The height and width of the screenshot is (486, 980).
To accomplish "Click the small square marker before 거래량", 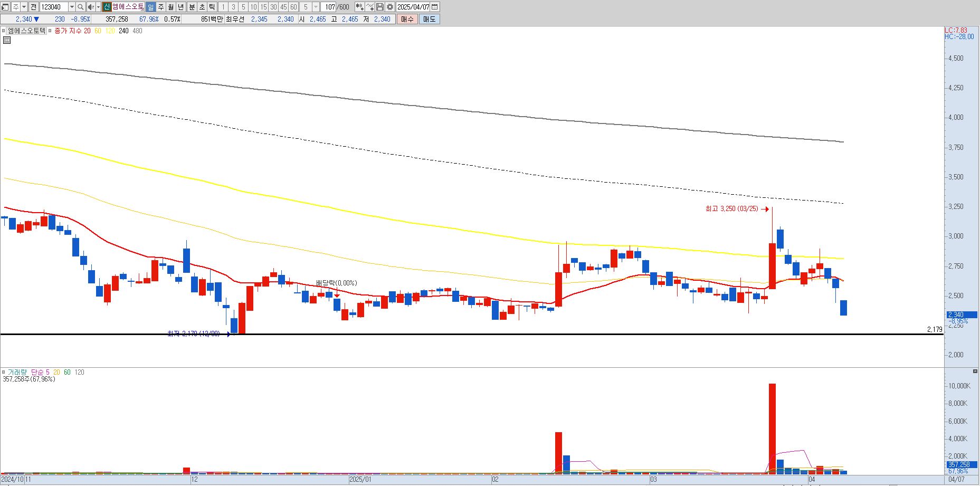I will pyautogui.click(x=3, y=373).
